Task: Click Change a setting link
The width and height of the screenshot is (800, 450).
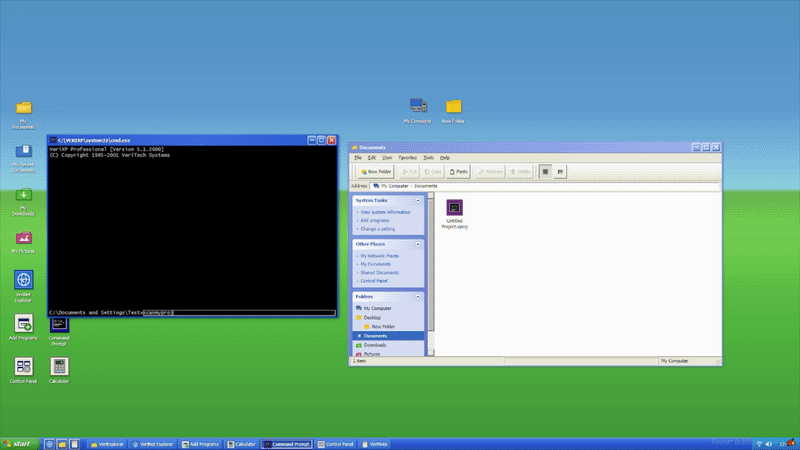Action: point(378,229)
